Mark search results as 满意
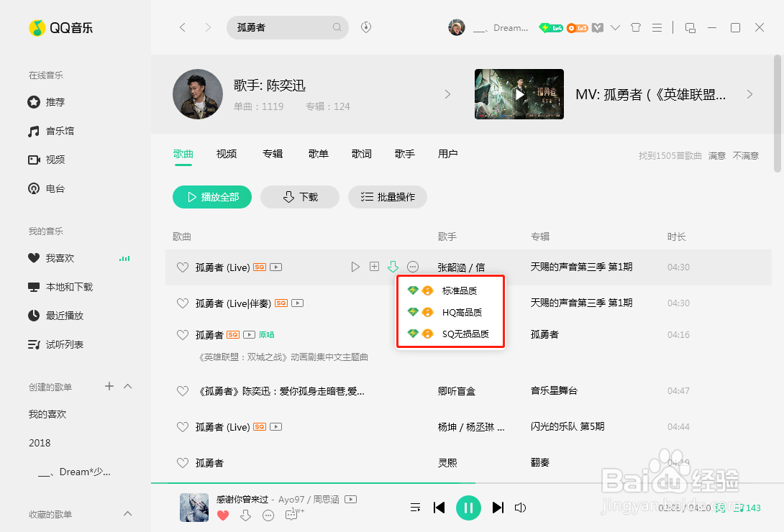 (x=717, y=156)
